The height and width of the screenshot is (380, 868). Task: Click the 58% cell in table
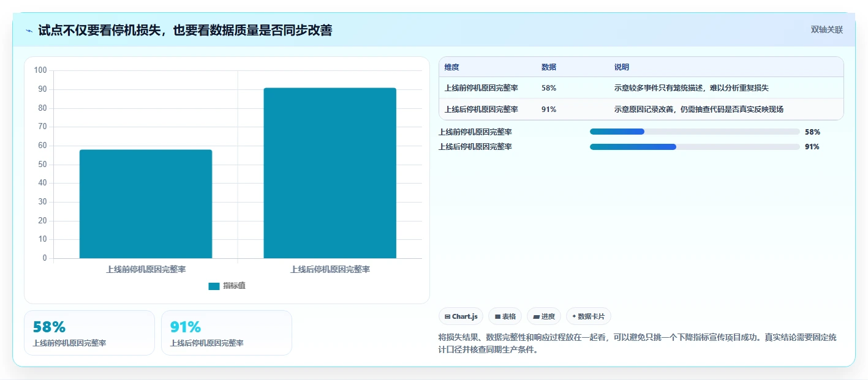pyautogui.click(x=549, y=88)
